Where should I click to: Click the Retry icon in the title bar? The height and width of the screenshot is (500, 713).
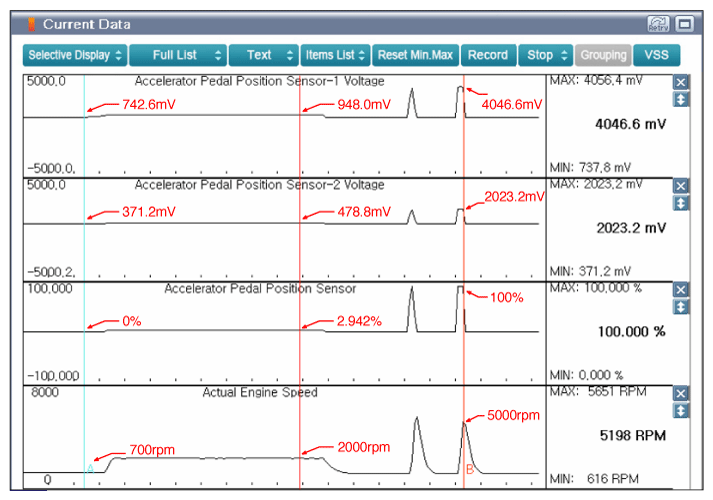pyautogui.click(x=658, y=23)
